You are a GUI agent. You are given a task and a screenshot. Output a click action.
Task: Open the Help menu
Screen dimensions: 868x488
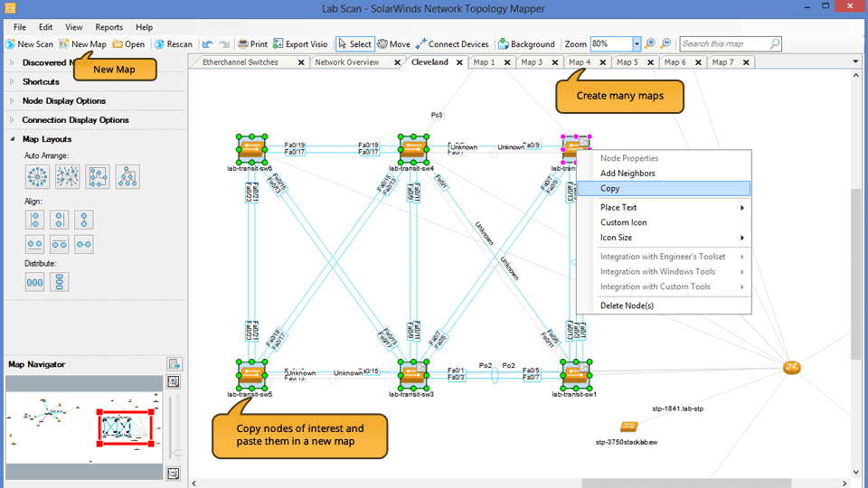[x=144, y=27]
